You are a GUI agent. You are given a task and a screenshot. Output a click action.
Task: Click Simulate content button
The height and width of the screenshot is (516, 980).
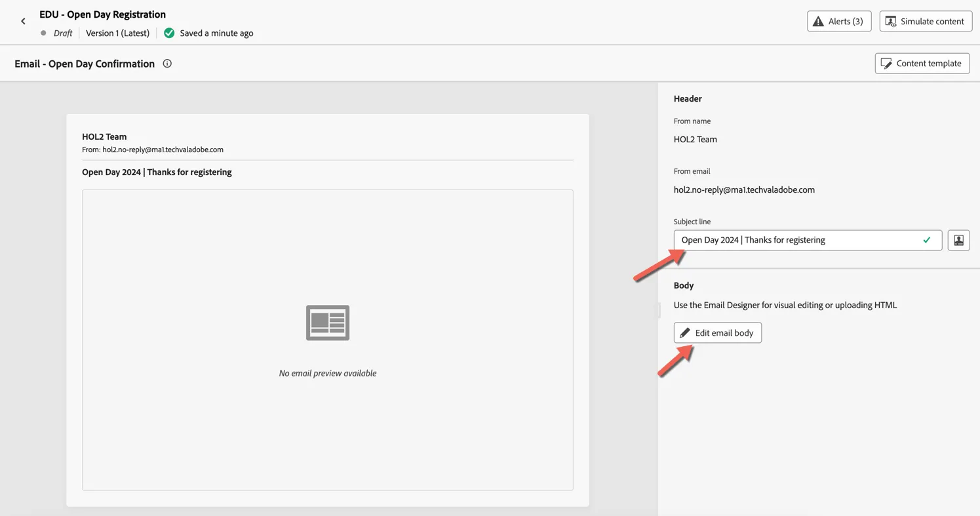click(926, 21)
